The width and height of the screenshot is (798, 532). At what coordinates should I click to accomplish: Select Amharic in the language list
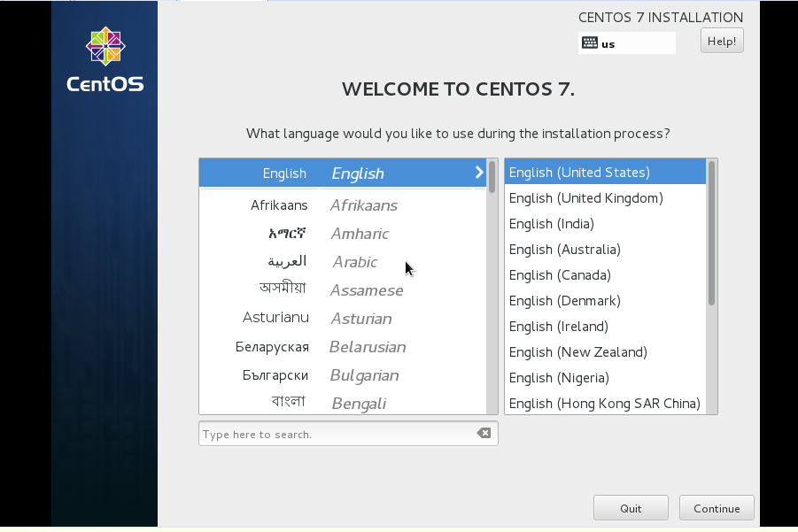343,234
